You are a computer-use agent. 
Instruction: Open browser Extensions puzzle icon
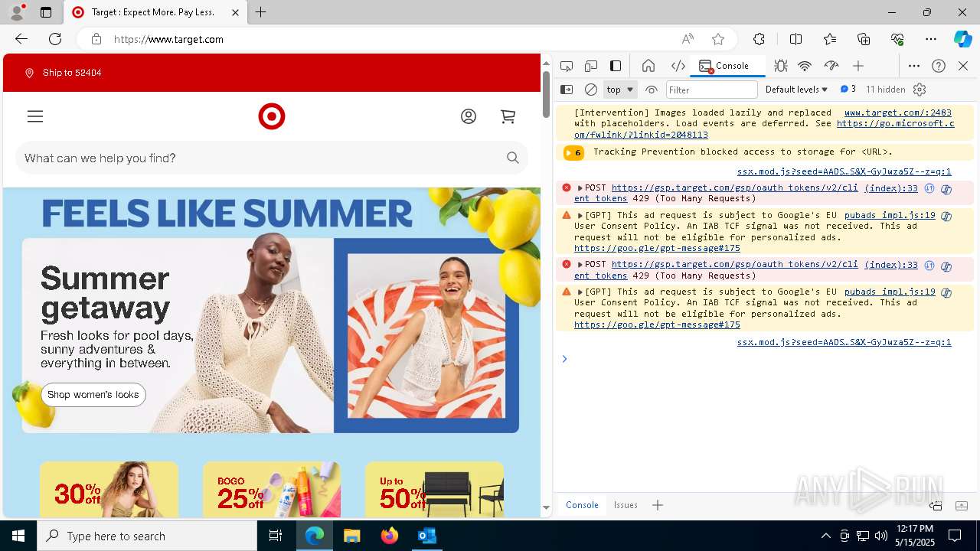tap(759, 39)
